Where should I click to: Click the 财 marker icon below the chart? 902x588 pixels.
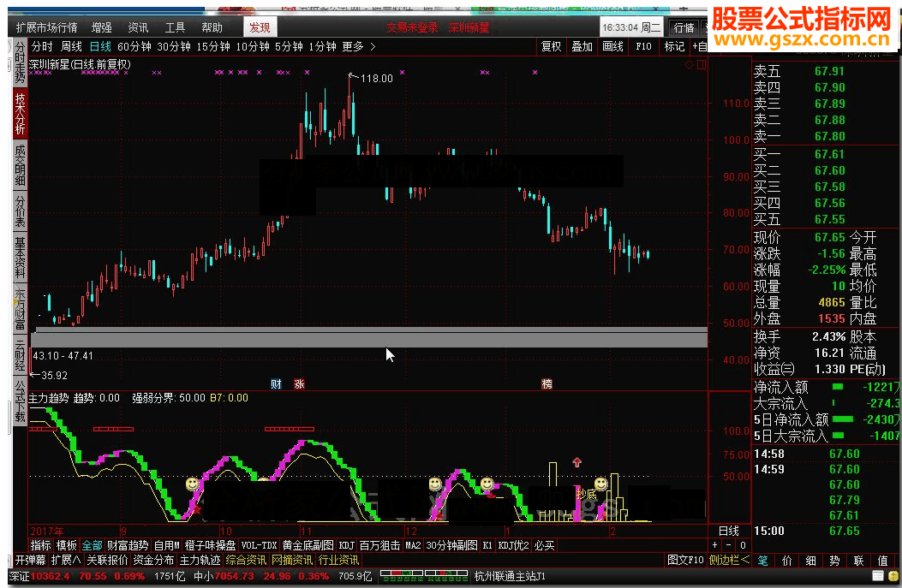tap(276, 384)
